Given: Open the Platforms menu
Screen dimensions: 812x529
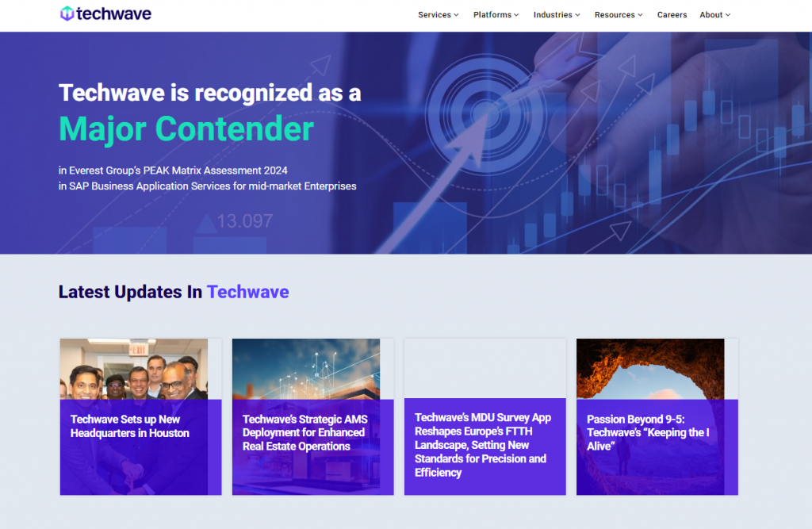Looking at the screenshot, I should (x=492, y=15).
